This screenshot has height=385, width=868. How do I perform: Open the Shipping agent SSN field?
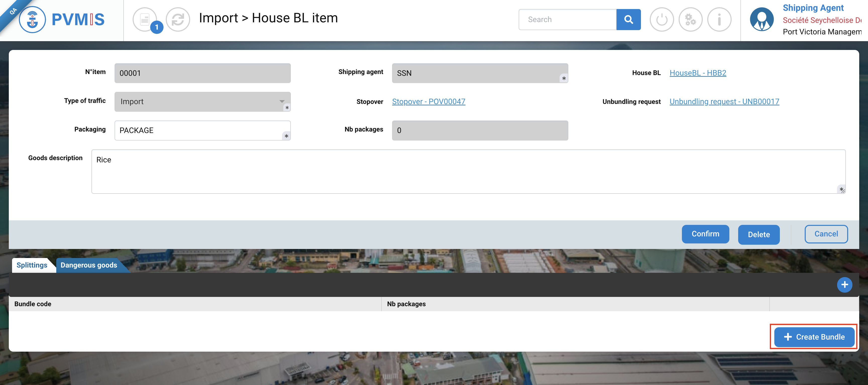(479, 73)
